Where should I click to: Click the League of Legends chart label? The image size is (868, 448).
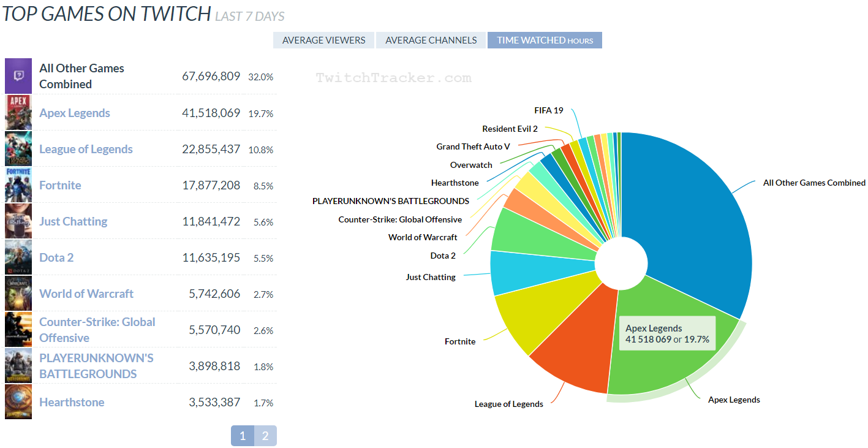[509, 404]
